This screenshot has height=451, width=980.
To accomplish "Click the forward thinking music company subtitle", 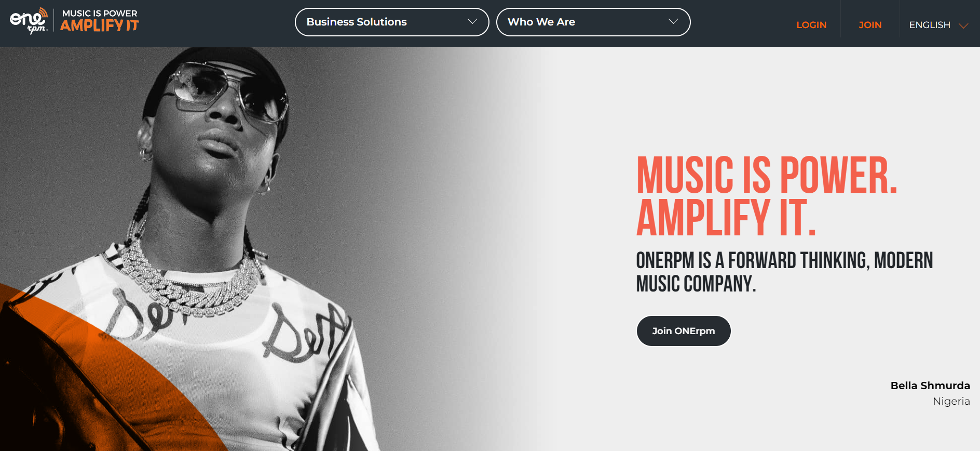I will [x=784, y=272].
